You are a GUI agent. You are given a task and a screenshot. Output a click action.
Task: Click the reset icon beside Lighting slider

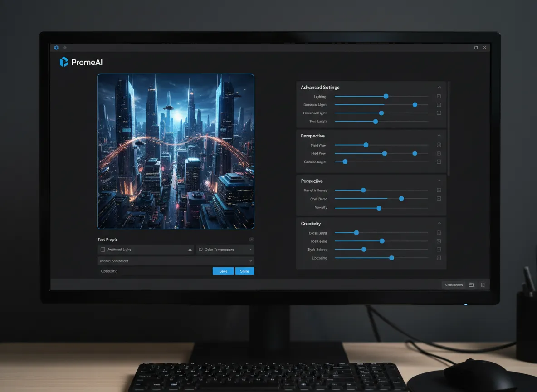(439, 97)
